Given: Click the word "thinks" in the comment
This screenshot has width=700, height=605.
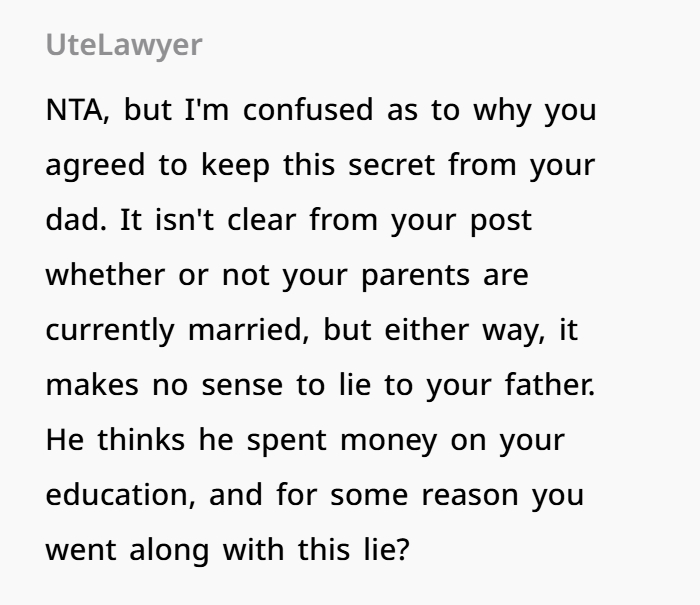Looking at the screenshot, I should coord(141,439).
